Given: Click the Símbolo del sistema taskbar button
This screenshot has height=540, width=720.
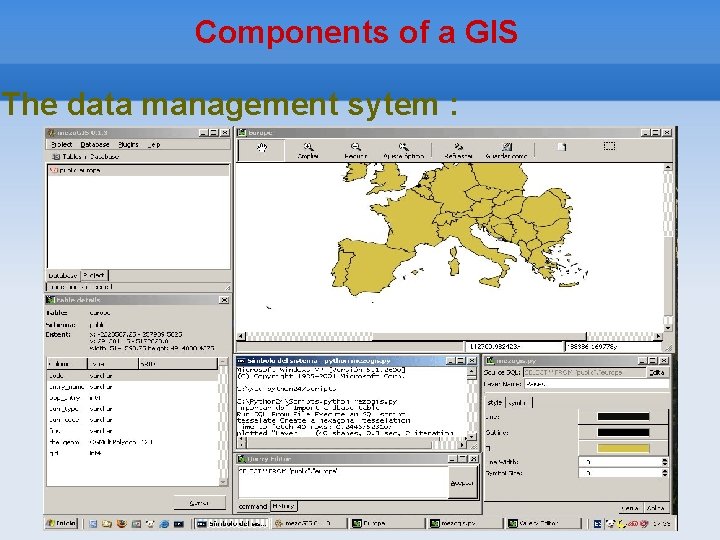Looking at the screenshot, I should tap(231, 523).
